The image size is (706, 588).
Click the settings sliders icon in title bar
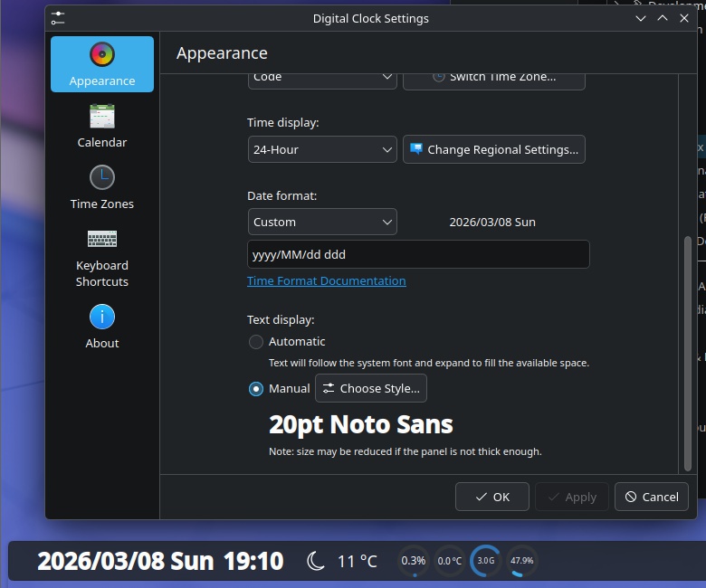59,18
